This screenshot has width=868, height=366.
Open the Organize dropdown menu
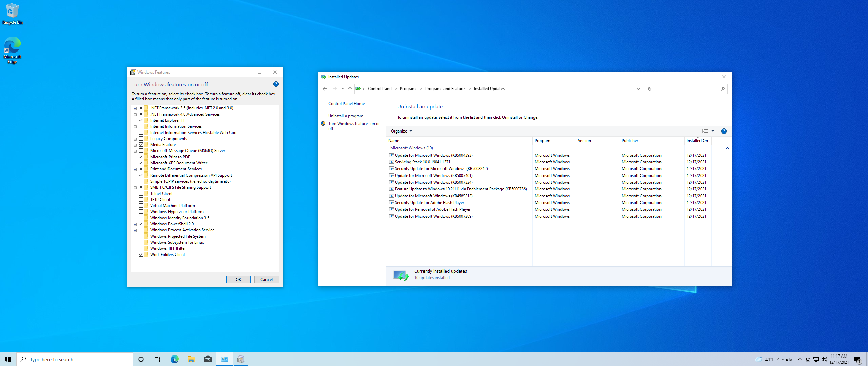[x=401, y=131]
